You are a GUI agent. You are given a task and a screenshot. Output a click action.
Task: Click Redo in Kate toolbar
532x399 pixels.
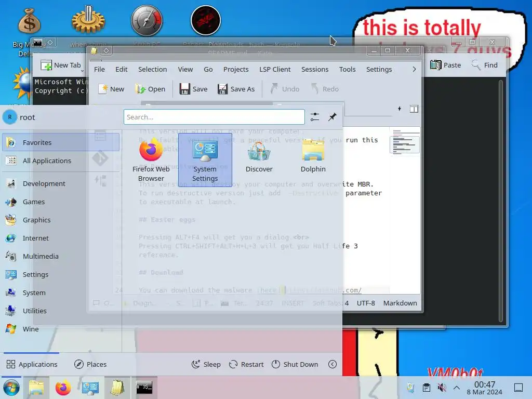325,89
